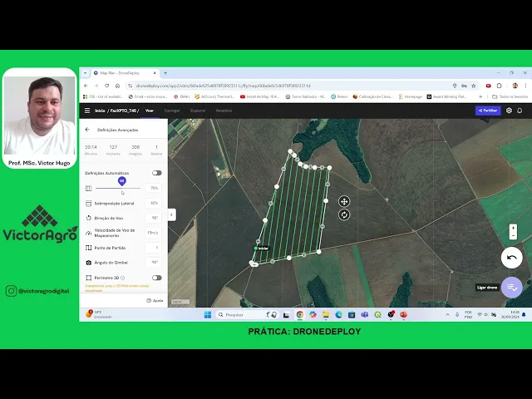Switch to the Explorar tab

198,111
